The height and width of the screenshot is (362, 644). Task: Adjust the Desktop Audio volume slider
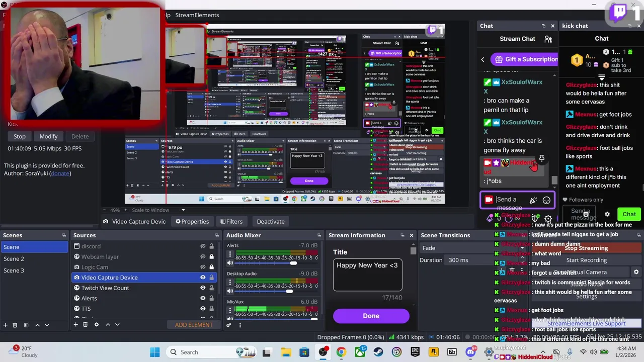click(x=290, y=291)
